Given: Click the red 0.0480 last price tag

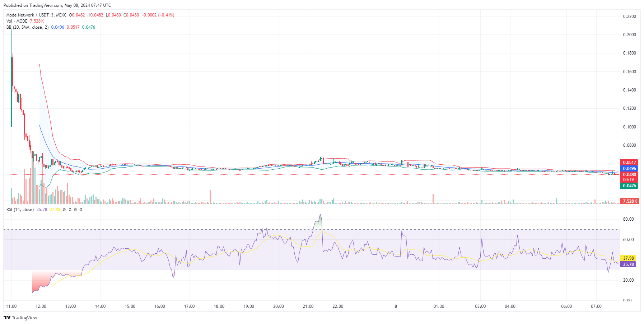Looking at the screenshot, I should 629,175.
